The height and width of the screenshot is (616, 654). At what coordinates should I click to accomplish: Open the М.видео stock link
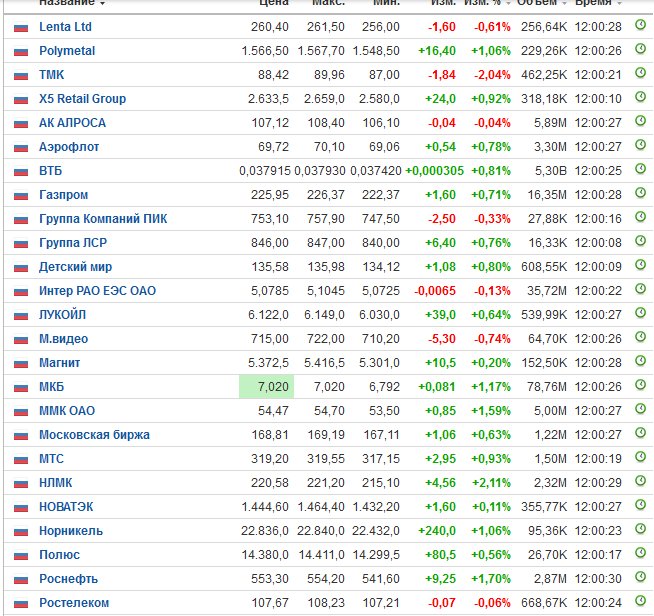(64, 339)
